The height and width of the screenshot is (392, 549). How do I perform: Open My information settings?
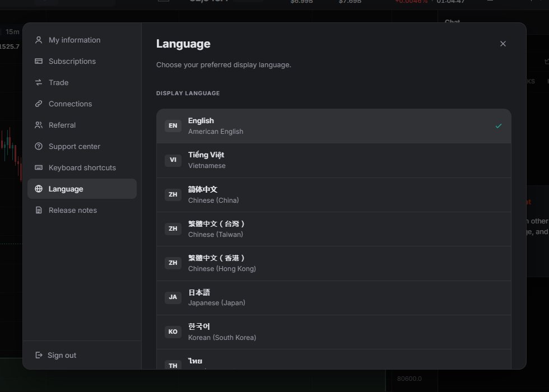82,40
